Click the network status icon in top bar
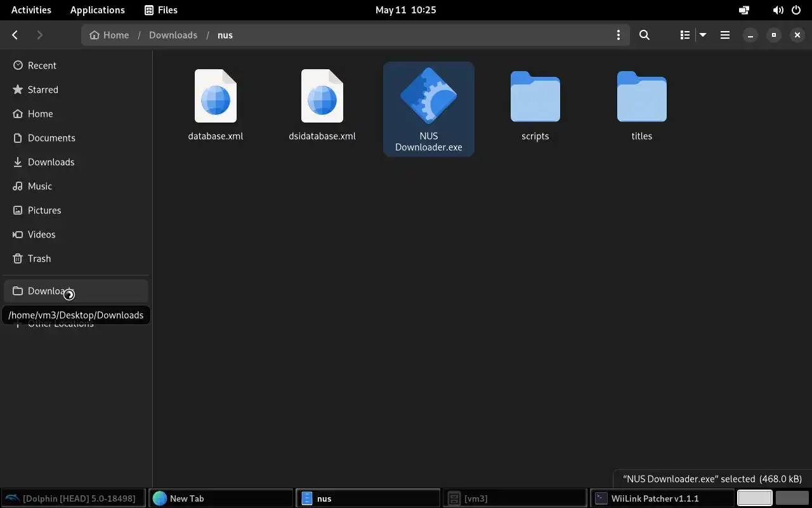Viewport: 812px width, 508px height. 744,10
